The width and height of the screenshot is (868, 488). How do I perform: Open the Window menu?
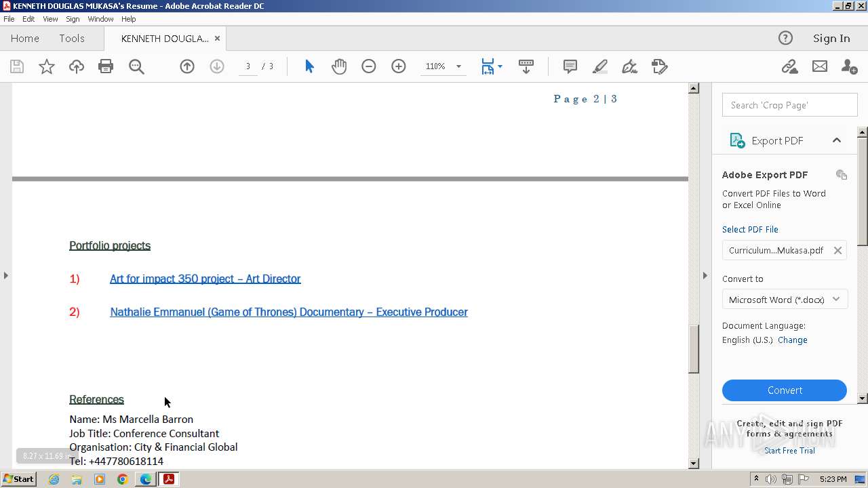[x=100, y=19]
